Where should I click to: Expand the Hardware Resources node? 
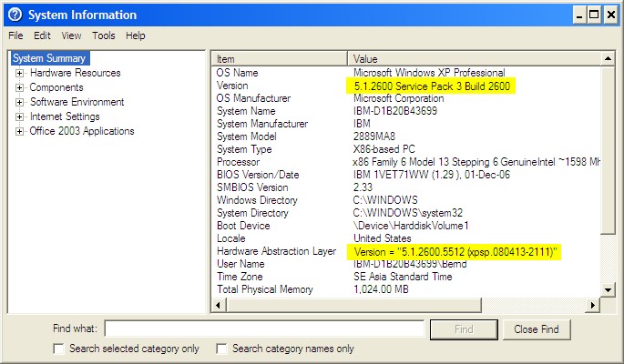point(19,73)
